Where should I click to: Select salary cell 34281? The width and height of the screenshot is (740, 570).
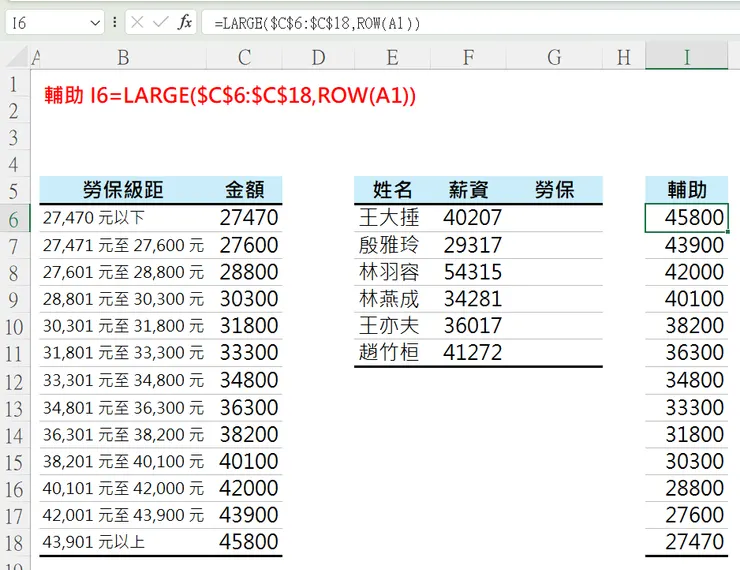(x=468, y=299)
